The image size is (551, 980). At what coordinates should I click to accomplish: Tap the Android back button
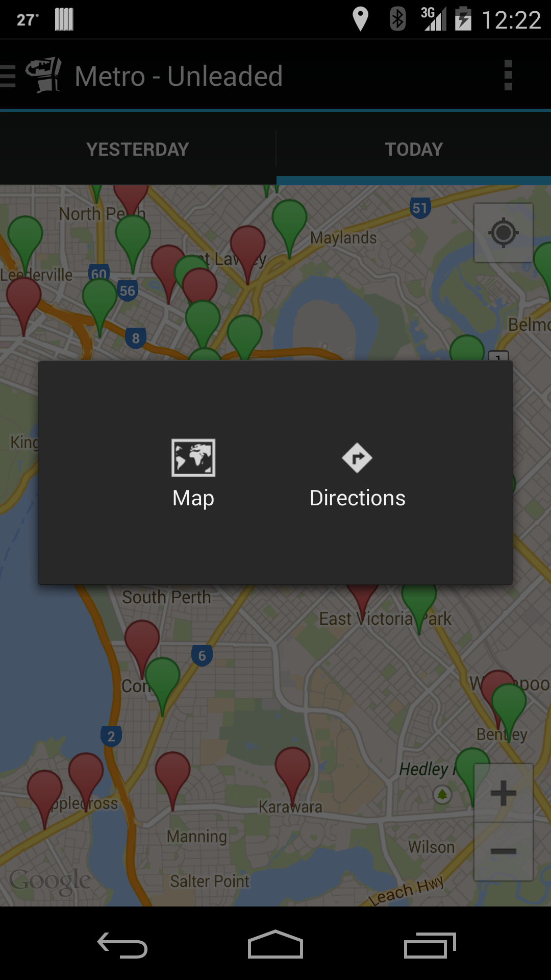(122, 945)
